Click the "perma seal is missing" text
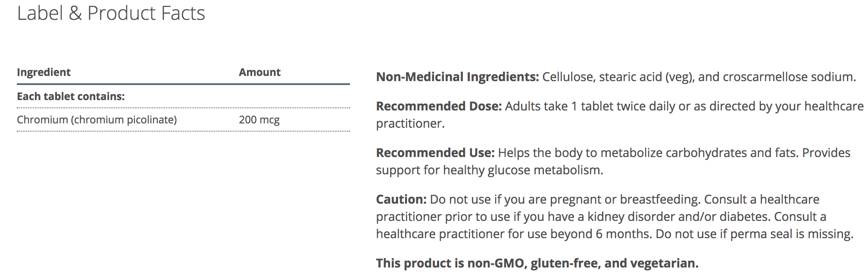 click(x=791, y=234)
